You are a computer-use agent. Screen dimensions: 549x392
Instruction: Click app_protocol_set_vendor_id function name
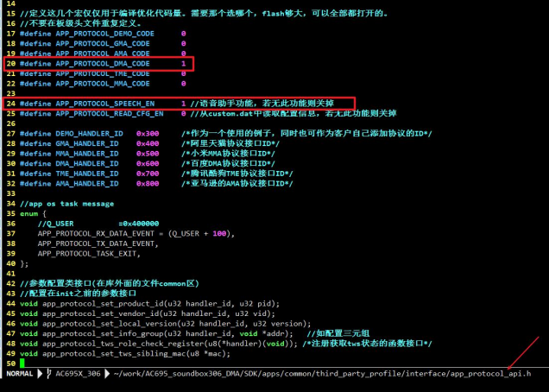100,313
